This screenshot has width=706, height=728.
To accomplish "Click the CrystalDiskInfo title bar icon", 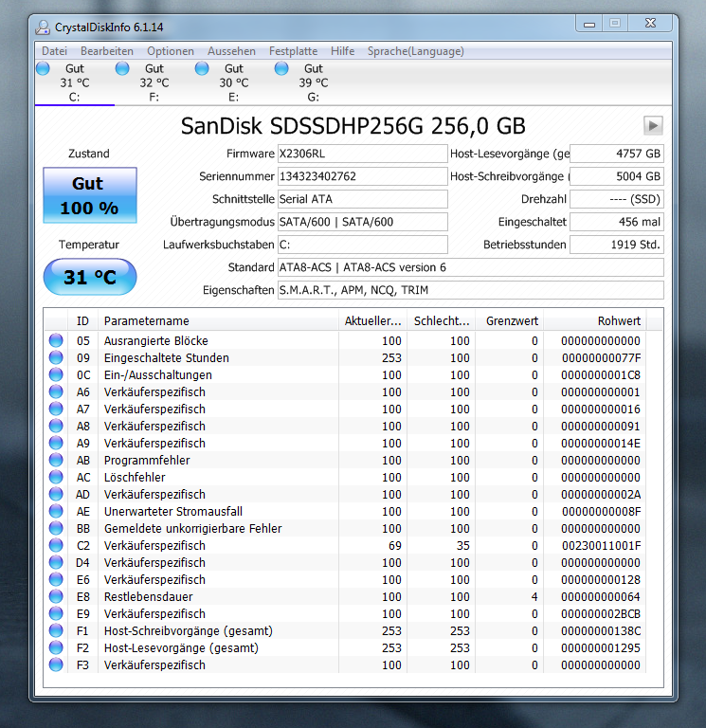I will [43, 27].
